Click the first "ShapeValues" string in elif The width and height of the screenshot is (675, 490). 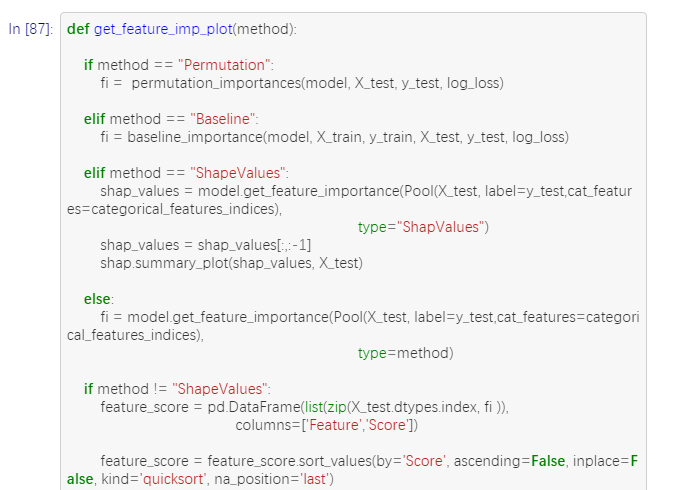(238, 173)
